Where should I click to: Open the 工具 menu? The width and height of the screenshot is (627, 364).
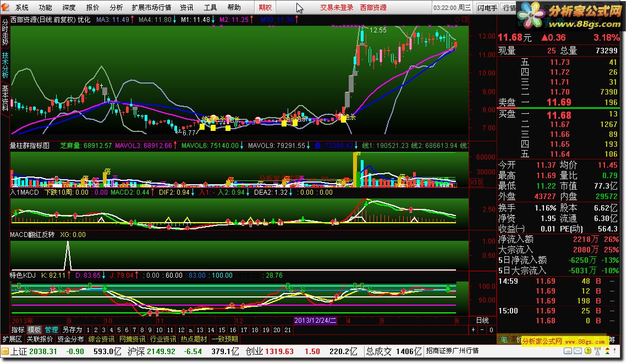(210, 7)
